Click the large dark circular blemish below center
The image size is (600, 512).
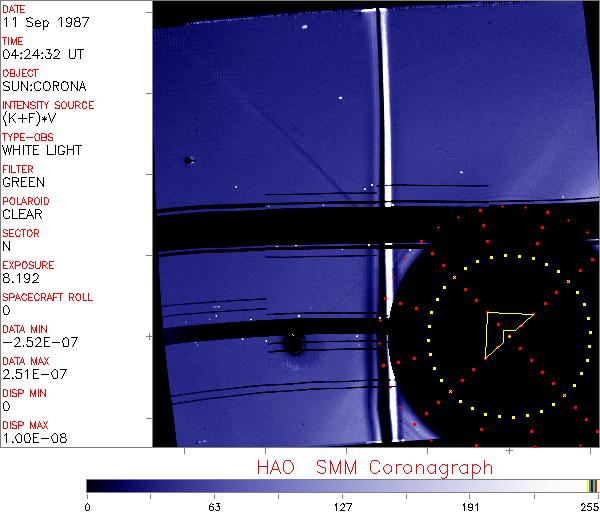(x=293, y=345)
